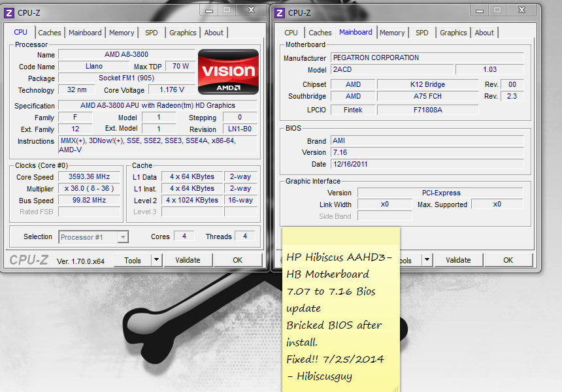562x392 pixels.
Task: Click the model revision value '1.03'
Action: click(489, 69)
